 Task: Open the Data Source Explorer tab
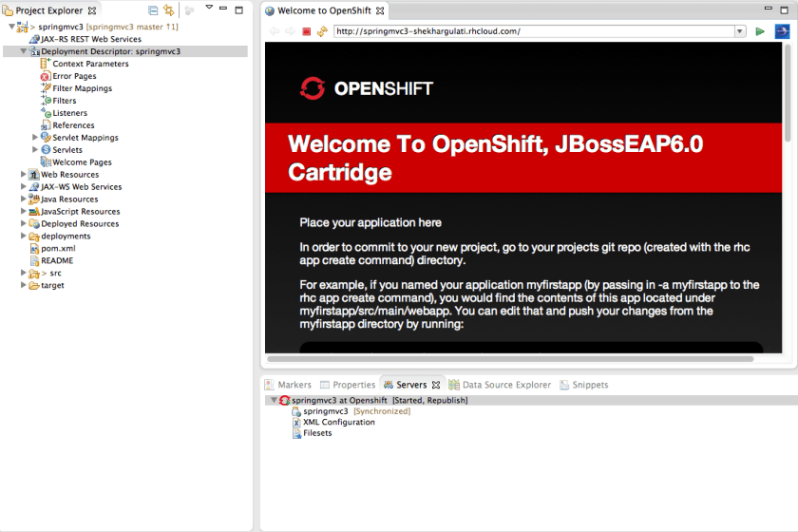[505, 385]
